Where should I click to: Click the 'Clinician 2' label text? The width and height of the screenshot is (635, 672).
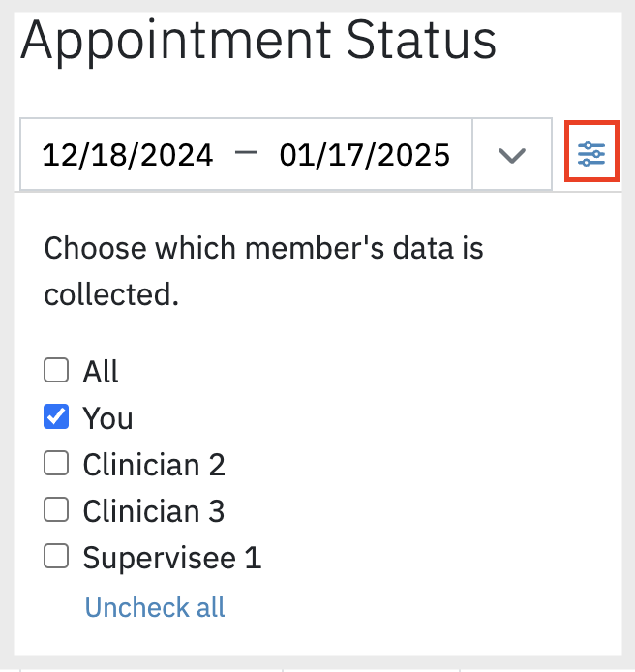click(x=154, y=465)
